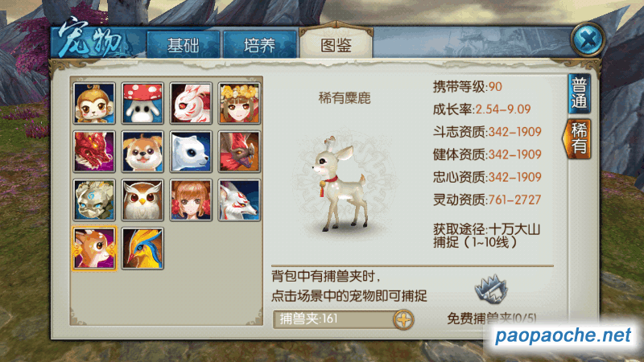This screenshot has height=362, width=644.
Task: Tap the free beast trap icon
Action: click(491, 289)
